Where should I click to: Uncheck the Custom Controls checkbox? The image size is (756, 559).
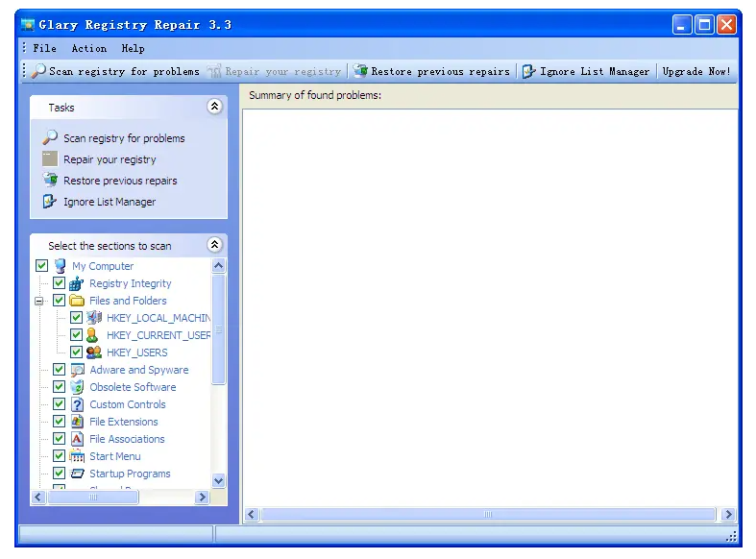[x=60, y=404]
